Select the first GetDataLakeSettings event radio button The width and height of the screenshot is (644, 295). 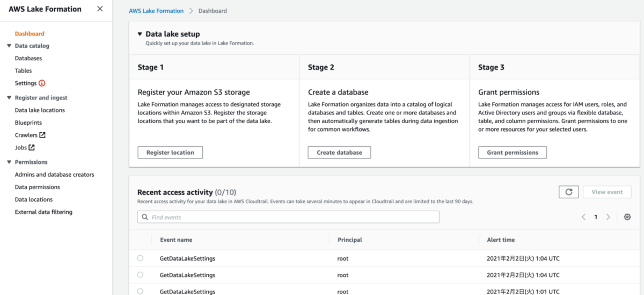pos(141,258)
